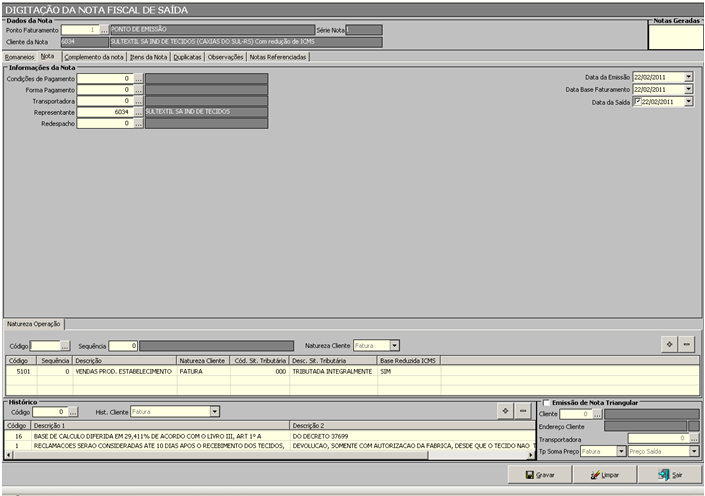Toggle Emissão de Nota Triangular checkbox
The height and width of the screenshot is (496, 705).
546,402
